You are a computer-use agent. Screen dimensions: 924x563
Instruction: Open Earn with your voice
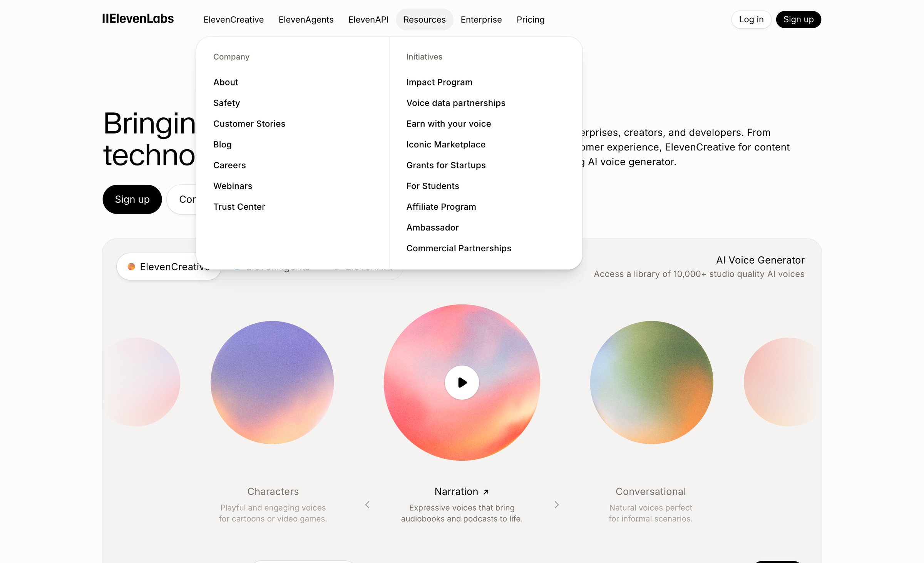[x=449, y=124]
